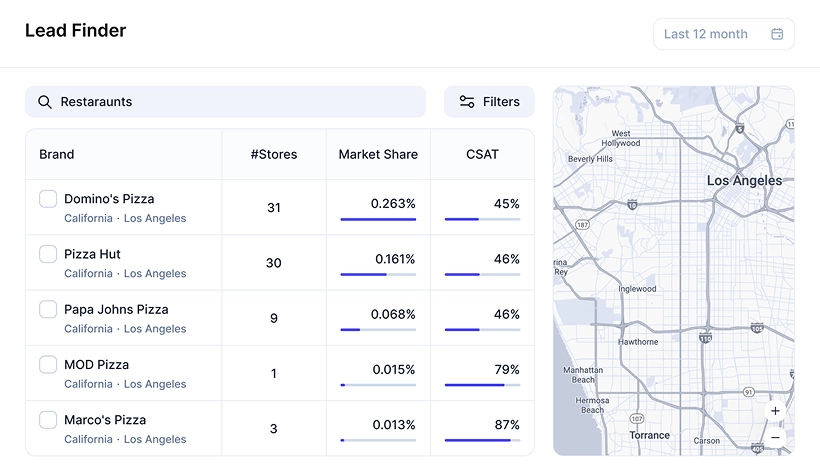Image resolution: width=820 pixels, height=475 pixels.
Task: Zoom in on the map with plus
Action: point(775,411)
